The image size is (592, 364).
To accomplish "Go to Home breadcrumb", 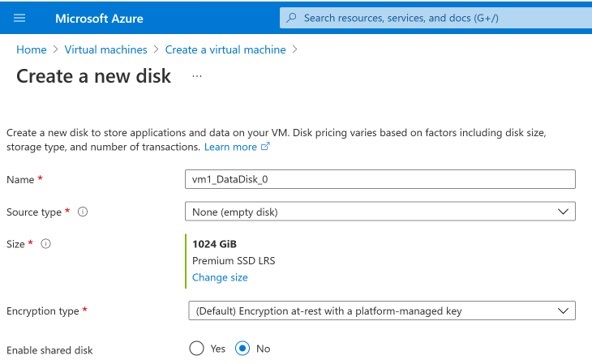I will tap(31, 49).
